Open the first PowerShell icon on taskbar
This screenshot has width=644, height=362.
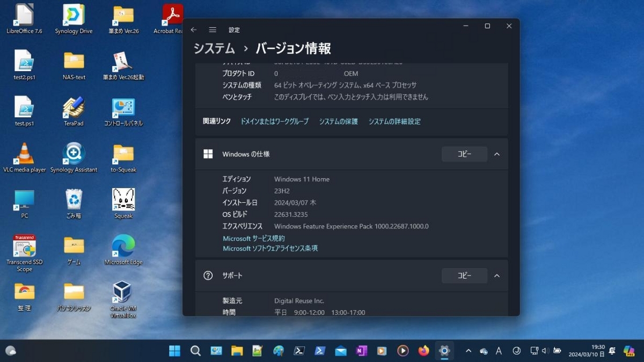pyautogui.click(x=299, y=351)
